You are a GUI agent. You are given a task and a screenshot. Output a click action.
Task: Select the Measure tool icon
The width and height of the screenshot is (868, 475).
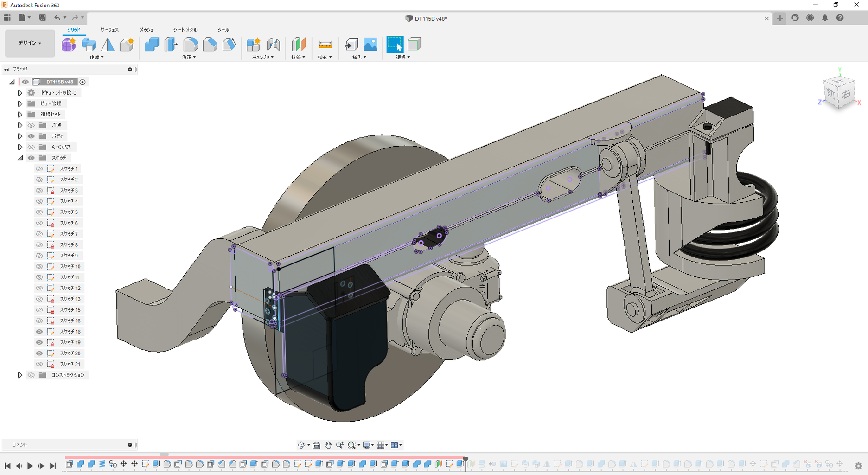[325, 45]
